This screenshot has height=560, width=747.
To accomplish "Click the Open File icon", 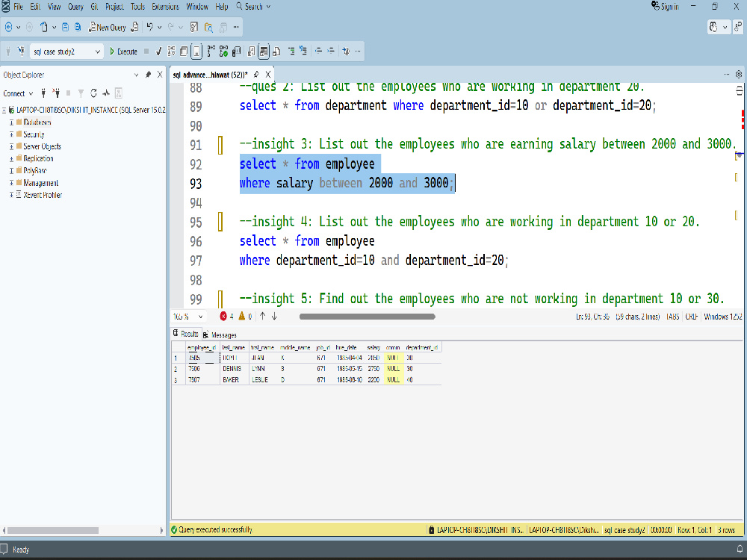I will pyautogui.click(x=44, y=27).
